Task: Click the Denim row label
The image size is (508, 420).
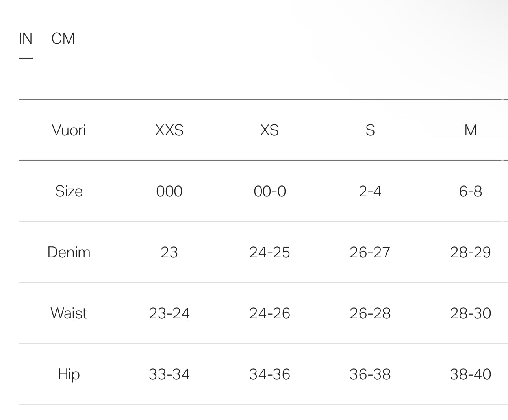Action: point(69,252)
